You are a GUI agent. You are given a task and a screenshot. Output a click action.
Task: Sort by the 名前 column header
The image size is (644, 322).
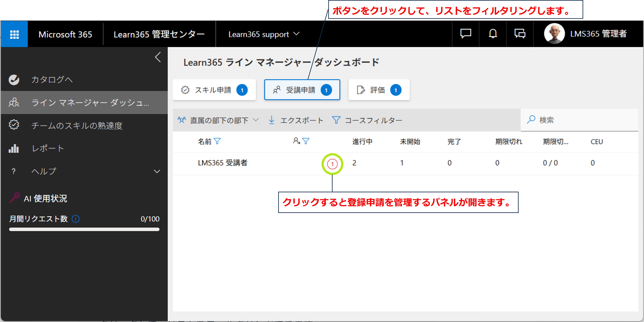pos(205,142)
